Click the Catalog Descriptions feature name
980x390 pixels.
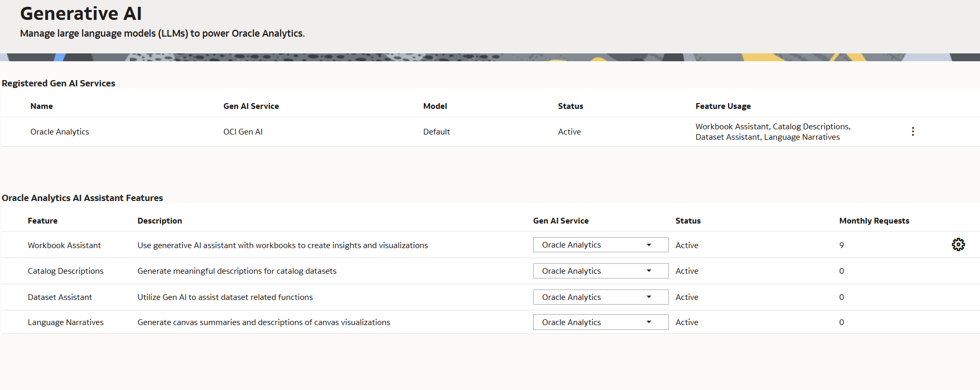click(65, 271)
